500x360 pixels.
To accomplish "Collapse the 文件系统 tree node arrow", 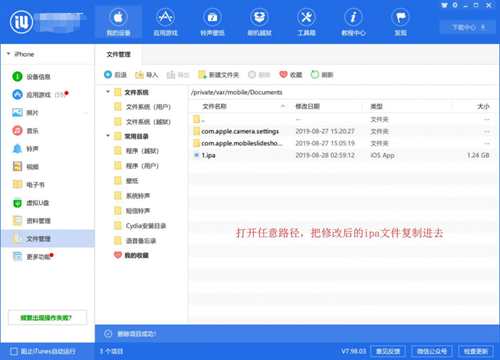I will [x=108, y=91].
